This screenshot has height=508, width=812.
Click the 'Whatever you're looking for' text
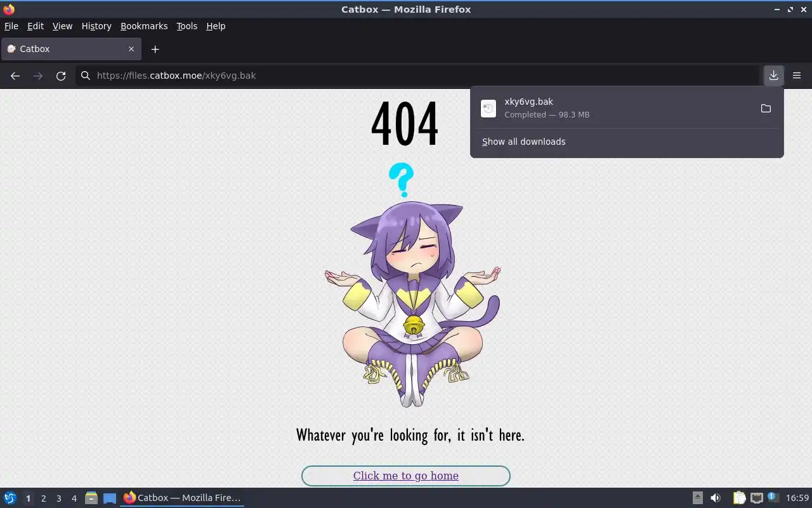pos(410,435)
